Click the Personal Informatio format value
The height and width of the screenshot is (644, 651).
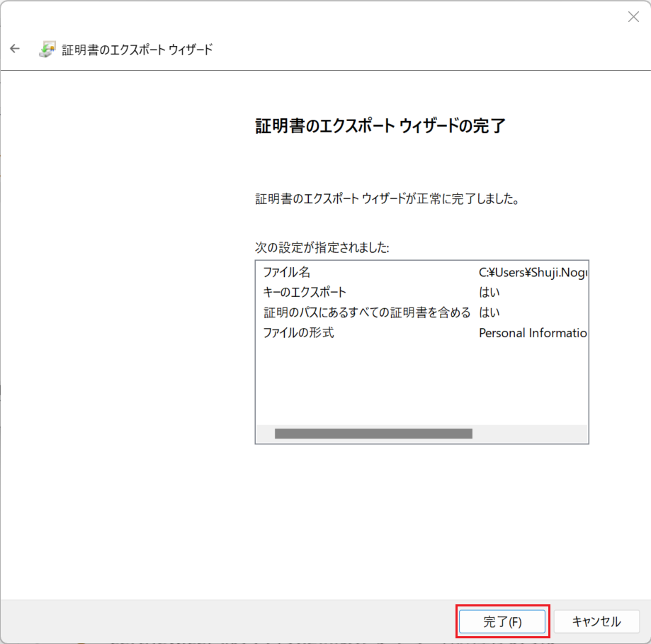[x=533, y=333]
